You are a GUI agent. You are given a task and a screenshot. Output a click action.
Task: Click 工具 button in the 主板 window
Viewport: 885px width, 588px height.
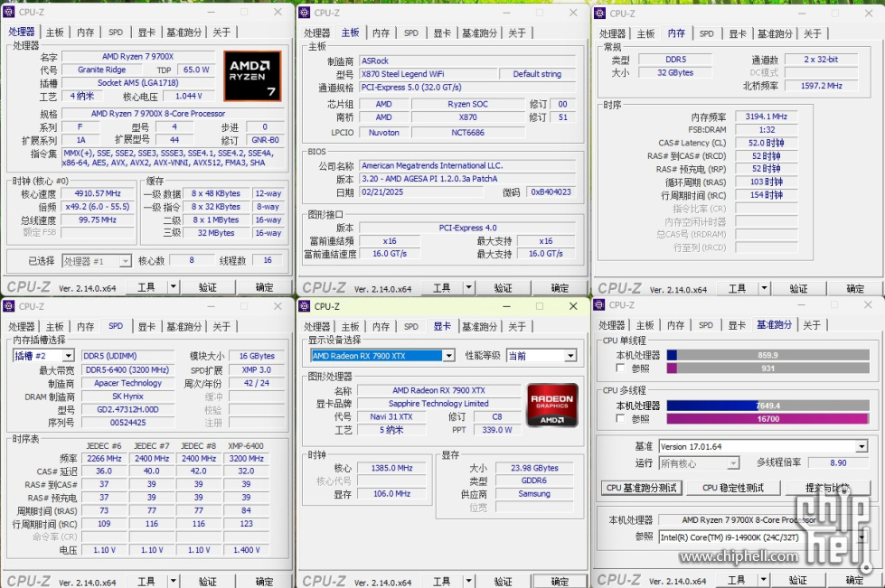click(x=441, y=288)
